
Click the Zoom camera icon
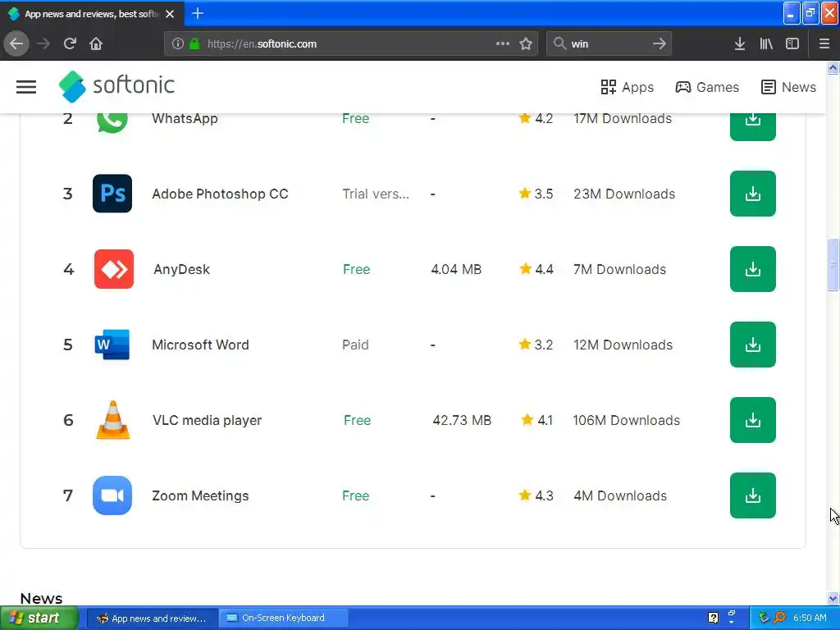coord(112,495)
